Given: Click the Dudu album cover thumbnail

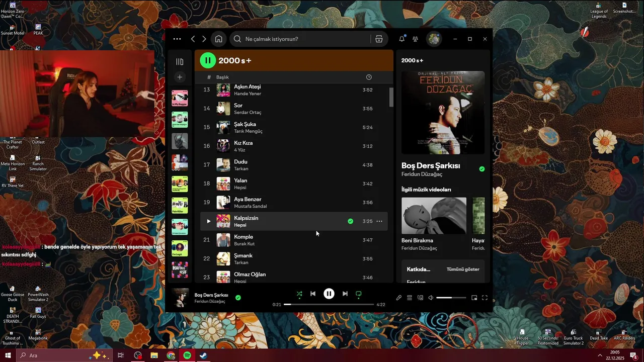Looking at the screenshot, I should point(223,165).
